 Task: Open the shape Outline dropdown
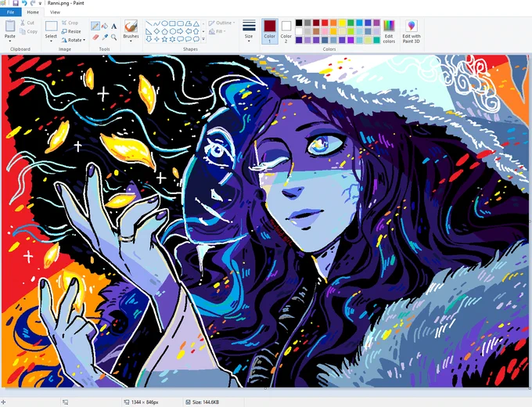[x=221, y=23]
